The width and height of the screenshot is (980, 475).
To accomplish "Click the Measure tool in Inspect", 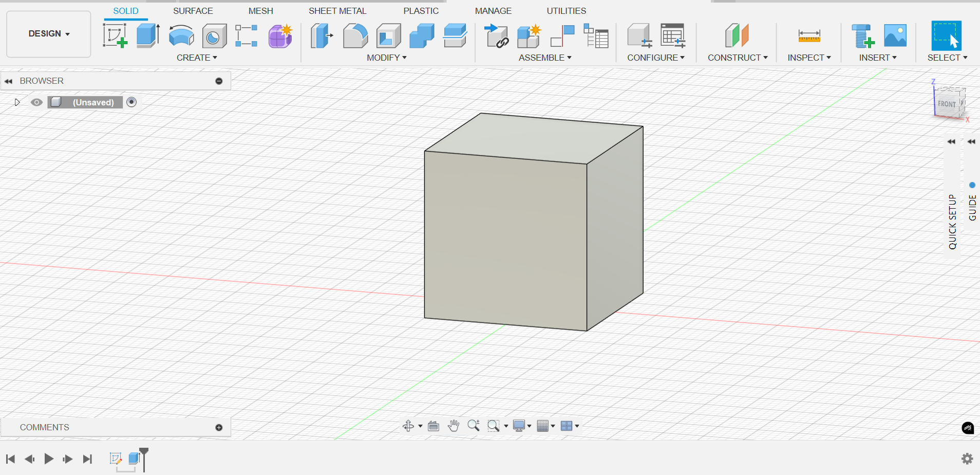I will [809, 35].
